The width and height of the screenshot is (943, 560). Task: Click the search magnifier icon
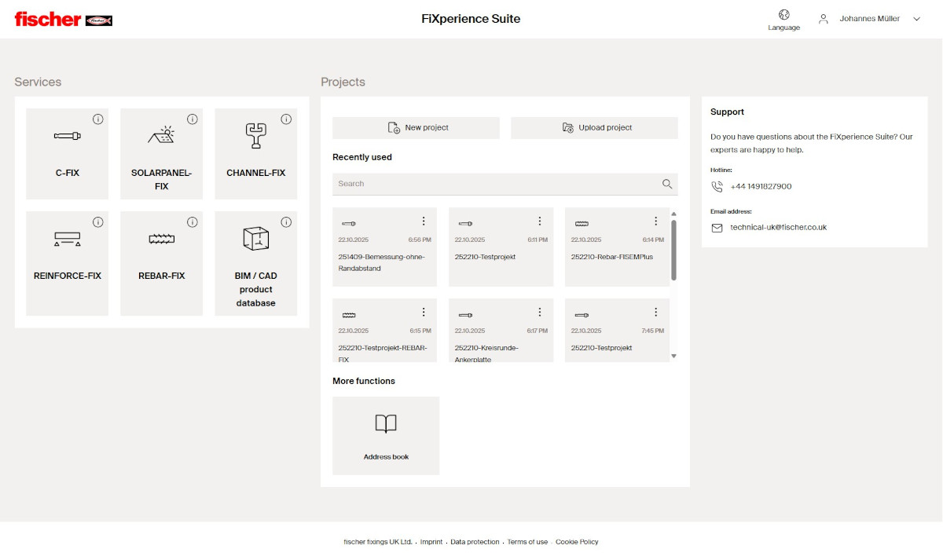pyautogui.click(x=667, y=184)
